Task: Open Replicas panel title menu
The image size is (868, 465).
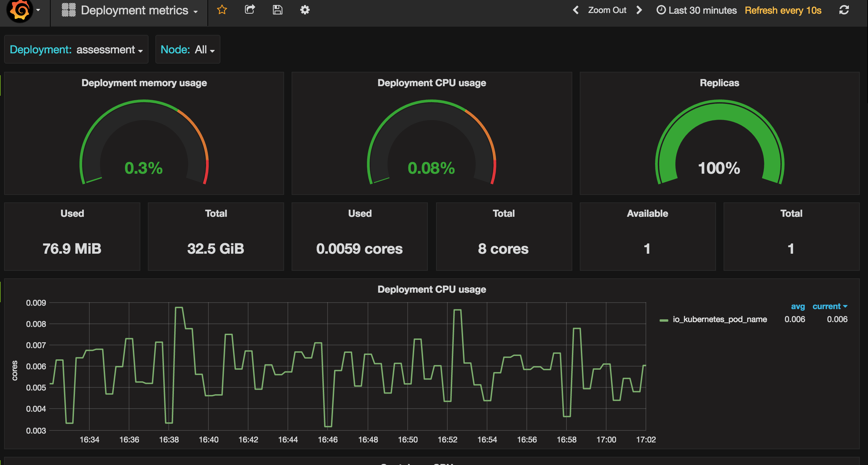Action: 719,83
